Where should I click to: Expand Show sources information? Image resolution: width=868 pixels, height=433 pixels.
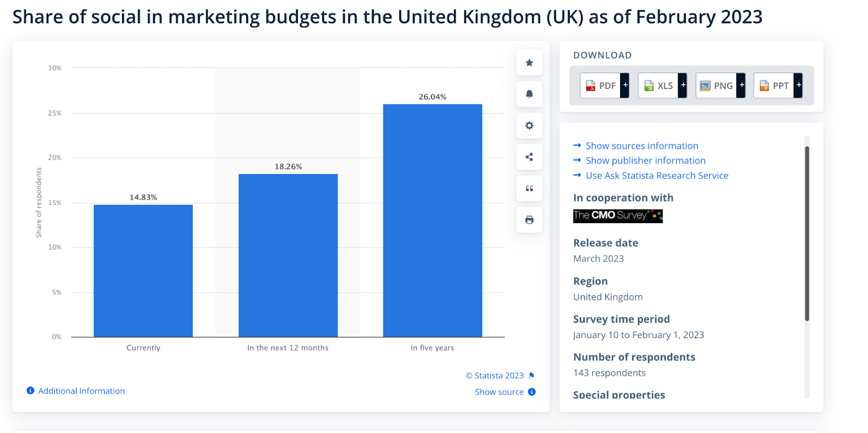click(642, 146)
